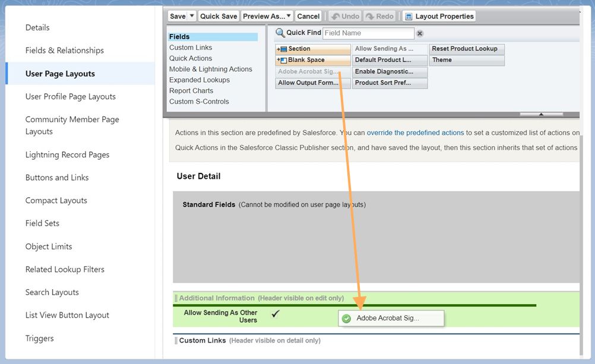Image resolution: width=595 pixels, height=364 pixels.
Task: Select Report Charts palette category
Action: click(x=191, y=91)
